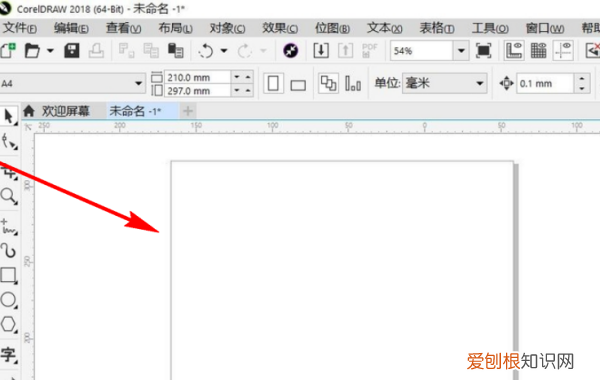Open the 窗口 menu
The height and width of the screenshot is (380, 600).
click(545, 28)
